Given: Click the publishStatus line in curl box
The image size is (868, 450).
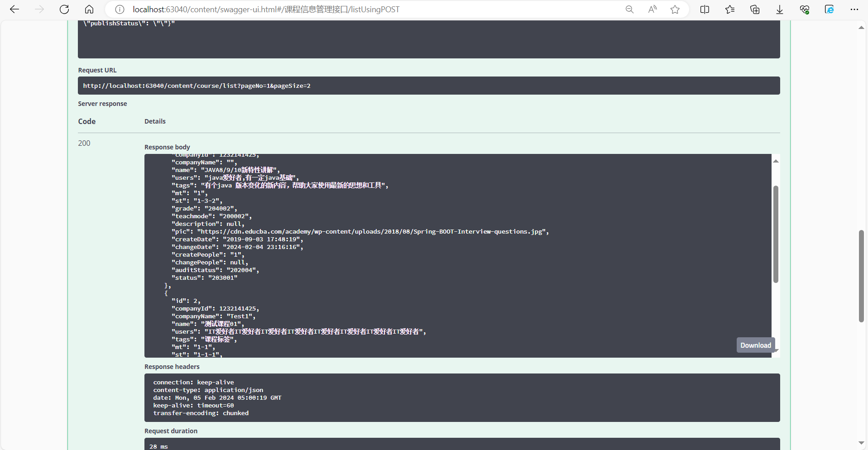Looking at the screenshot, I should 129,24.
